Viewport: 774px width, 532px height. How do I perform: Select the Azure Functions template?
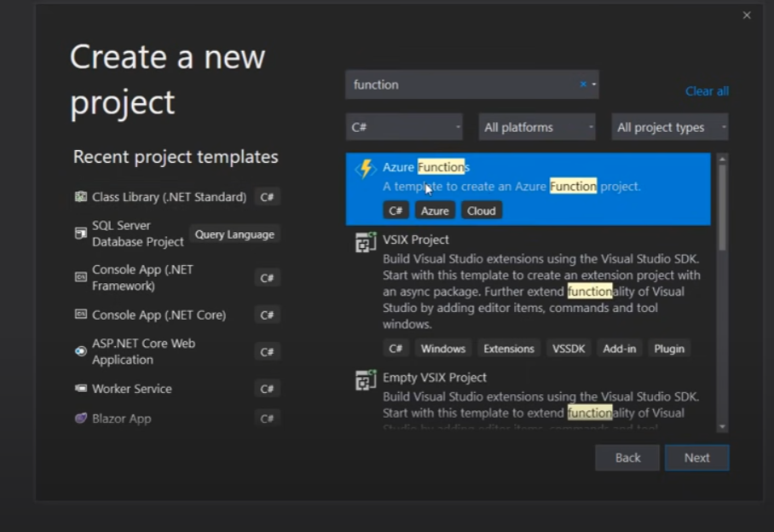[529, 189]
